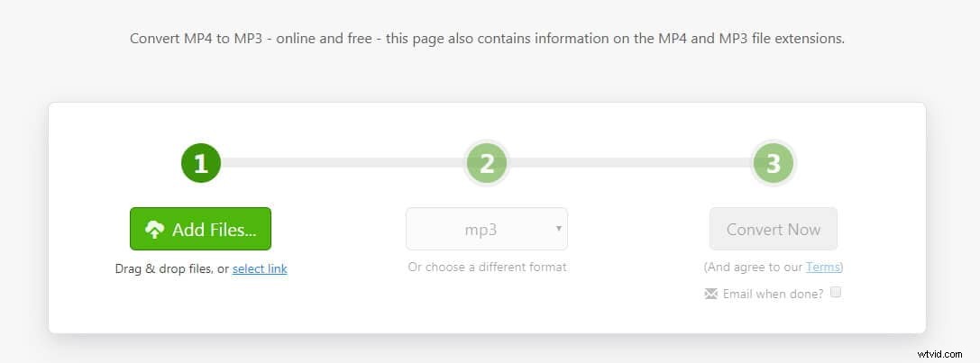Open the mp3 output format dropdown

pos(487,229)
